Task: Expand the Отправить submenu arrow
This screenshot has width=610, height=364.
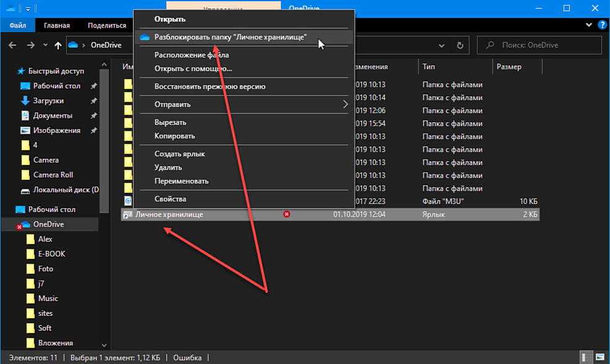Action: pos(345,104)
